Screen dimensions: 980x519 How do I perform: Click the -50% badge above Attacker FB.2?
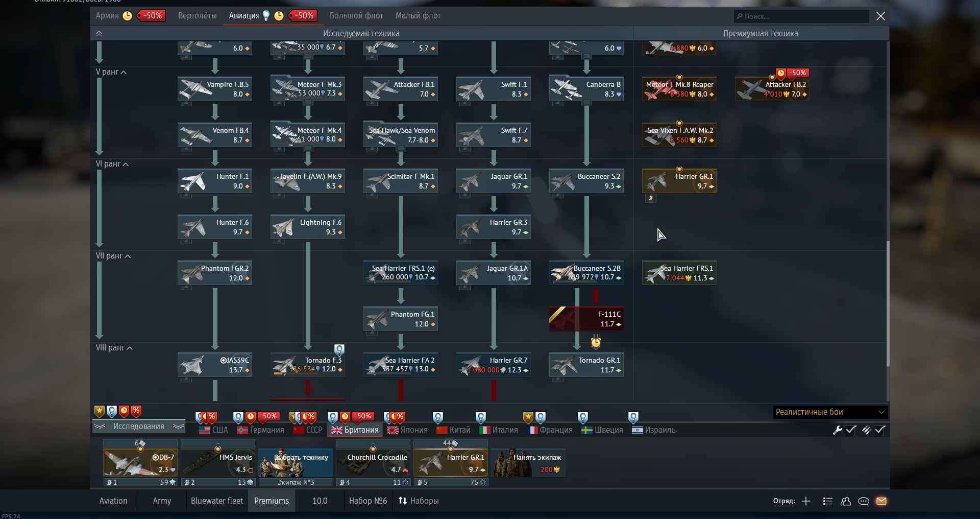coord(798,73)
